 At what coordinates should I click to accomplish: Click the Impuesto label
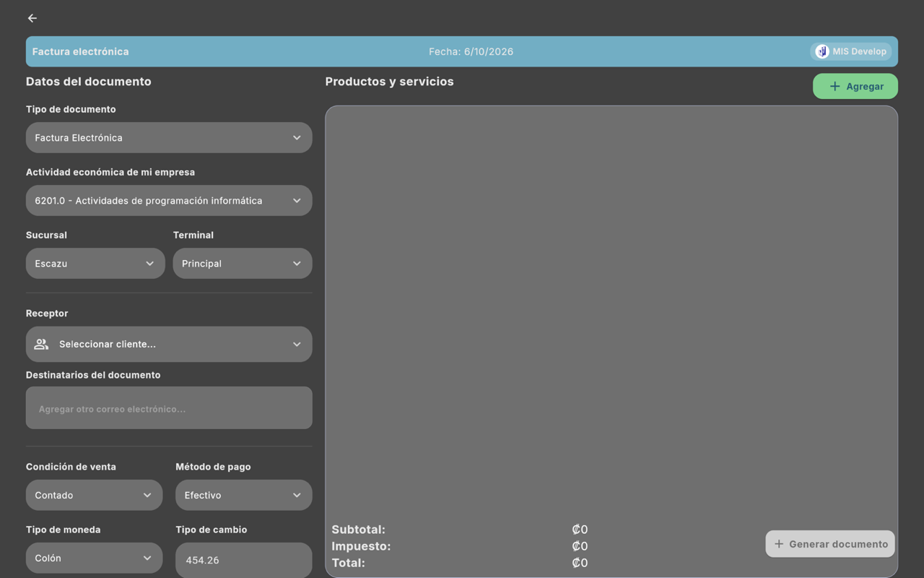[361, 546]
